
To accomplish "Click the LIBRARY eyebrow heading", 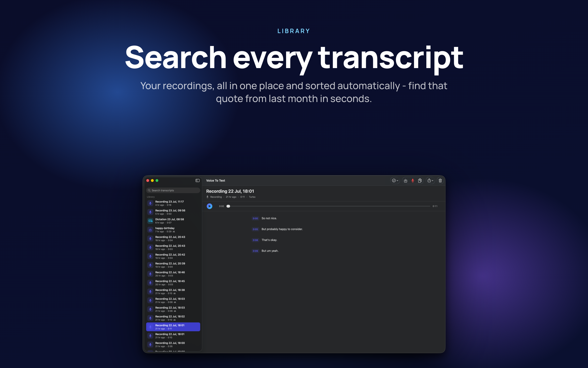I will click(x=294, y=31).
